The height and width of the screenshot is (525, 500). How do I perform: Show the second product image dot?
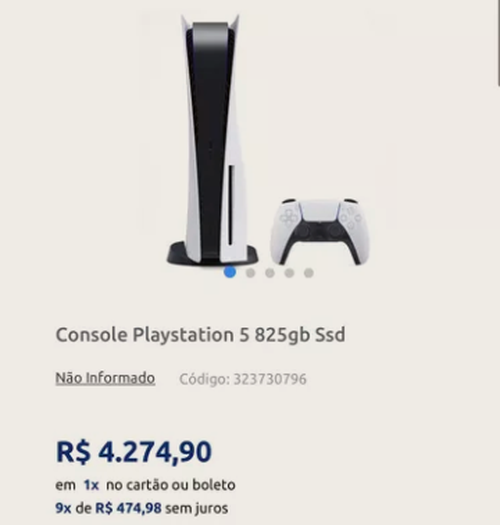(251, 273)
